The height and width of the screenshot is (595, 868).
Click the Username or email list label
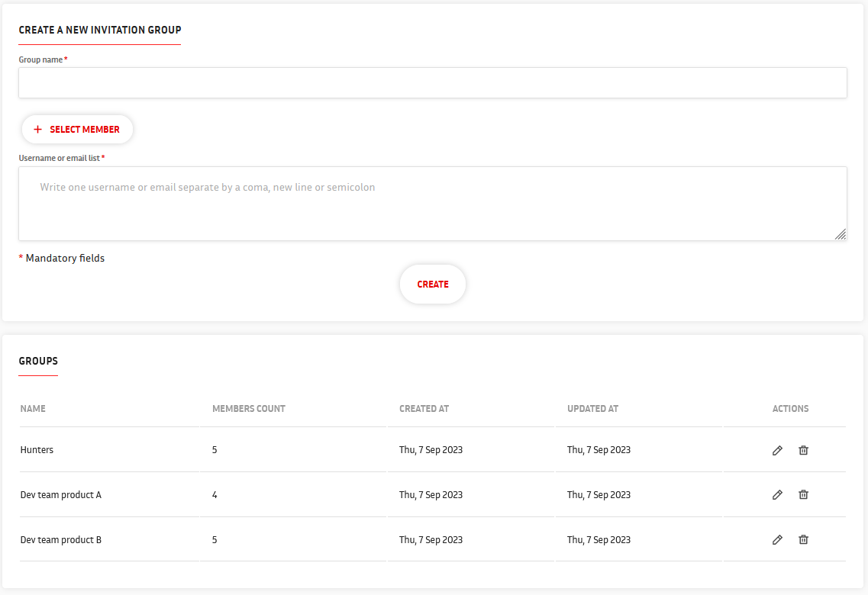(x=62, y=158)
